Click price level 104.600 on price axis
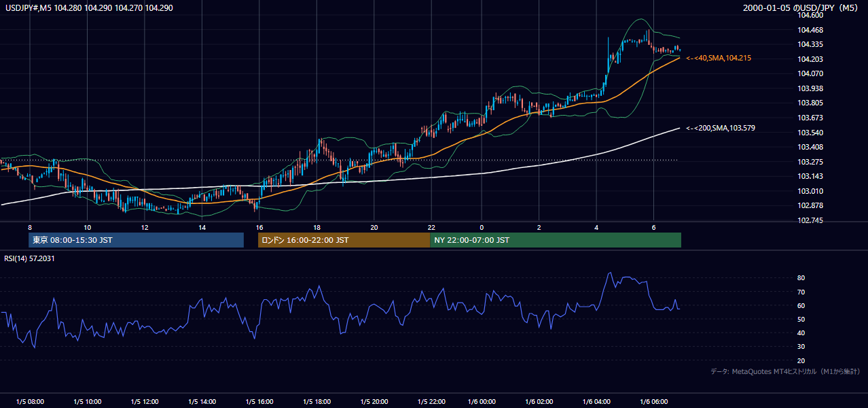Viewport: 868px width, 408px height. point(812,15)
